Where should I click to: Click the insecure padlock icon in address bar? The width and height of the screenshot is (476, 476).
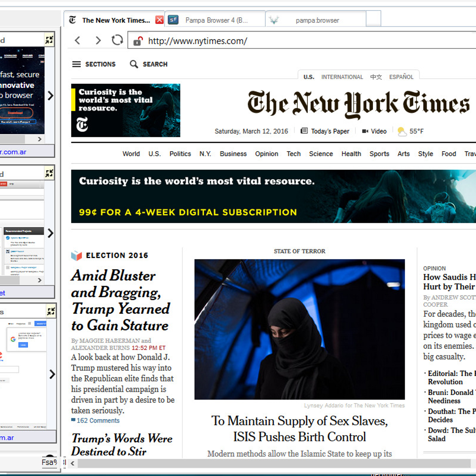tap(138, 41)
